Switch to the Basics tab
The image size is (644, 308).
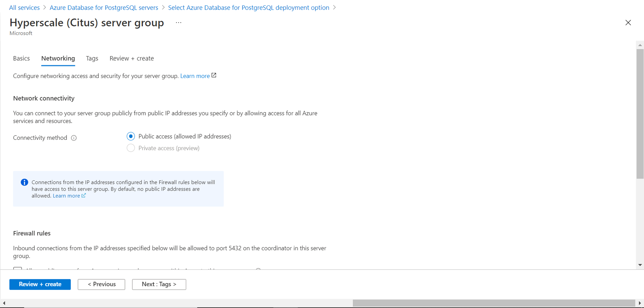coord(21,58)
